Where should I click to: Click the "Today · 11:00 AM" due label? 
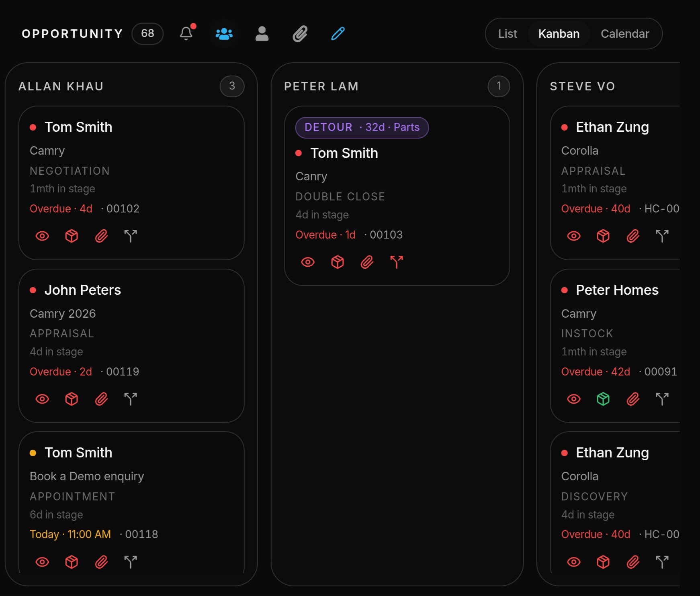(70, 535)
